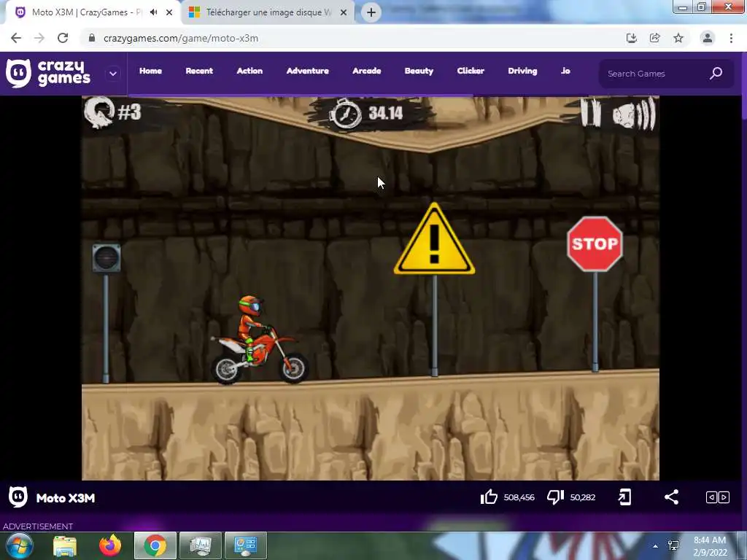Go back in the browser

click(x=16, y=38)
